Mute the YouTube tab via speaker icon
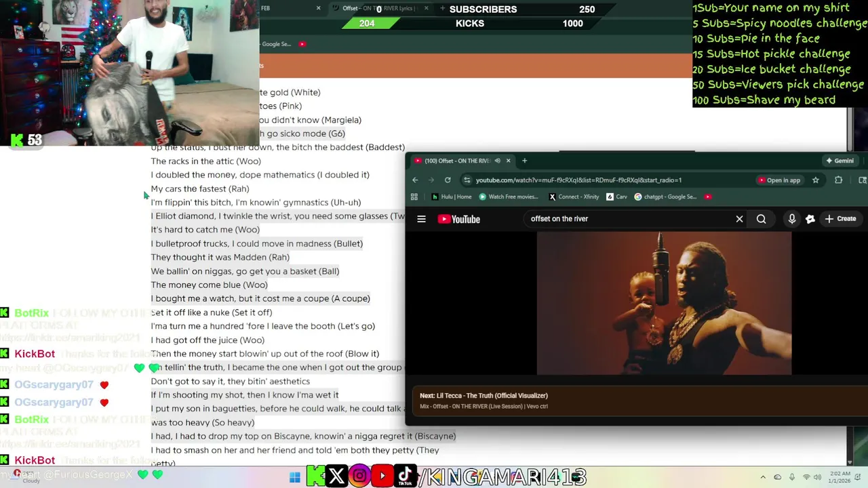868x488 pixels. (497, 161)
